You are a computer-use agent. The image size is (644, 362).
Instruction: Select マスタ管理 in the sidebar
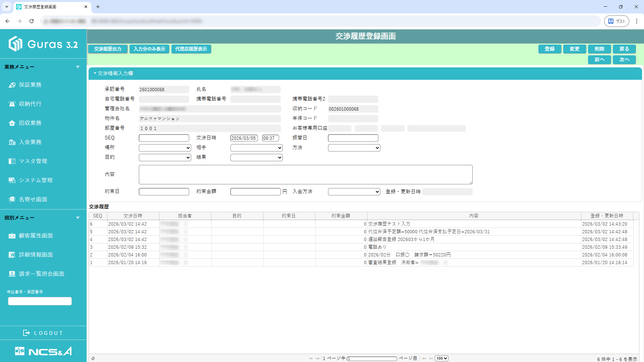31,161
